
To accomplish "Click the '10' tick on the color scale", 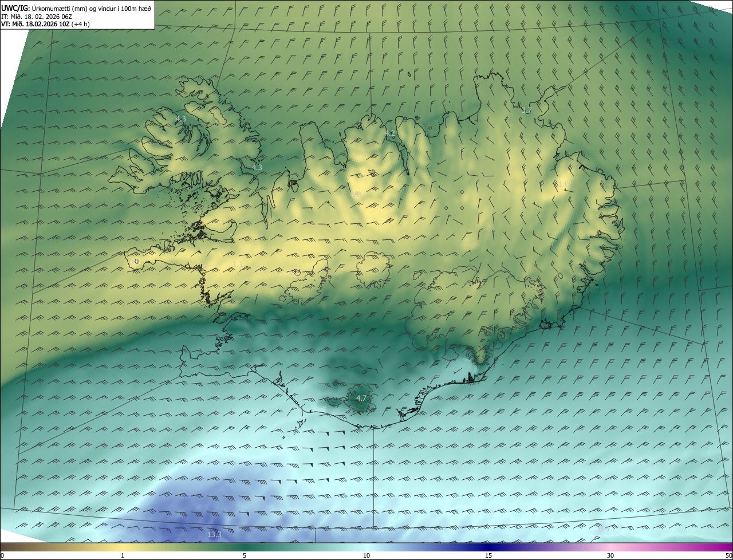I will [366, 555].
